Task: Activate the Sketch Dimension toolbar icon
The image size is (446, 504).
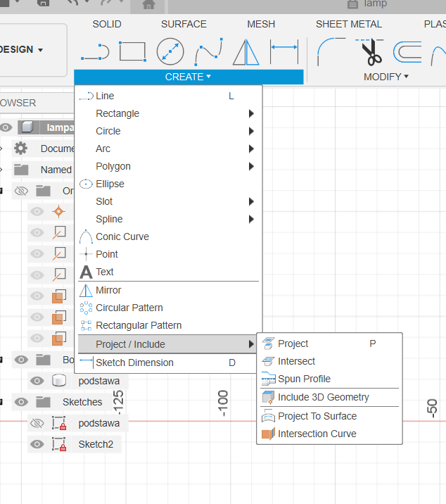Action: point(284,51)
